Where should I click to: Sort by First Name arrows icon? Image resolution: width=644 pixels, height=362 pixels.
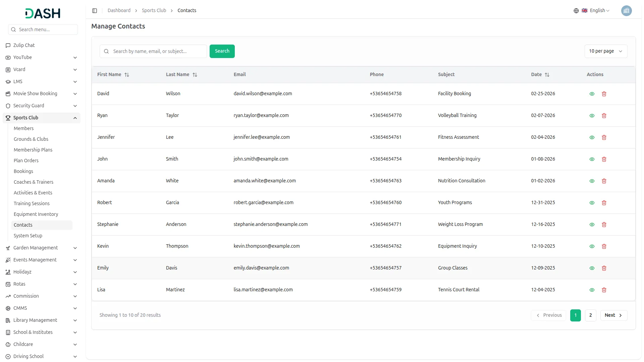pyautogui.click(x=127, y=75)
